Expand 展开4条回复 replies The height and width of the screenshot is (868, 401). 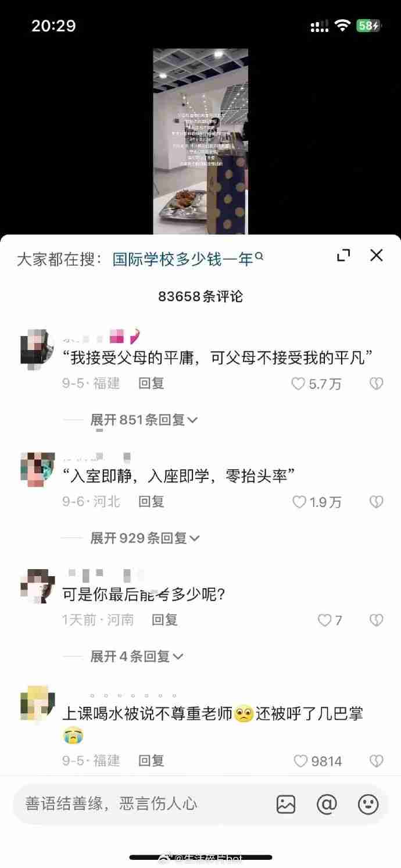click(x=137, y=656)
